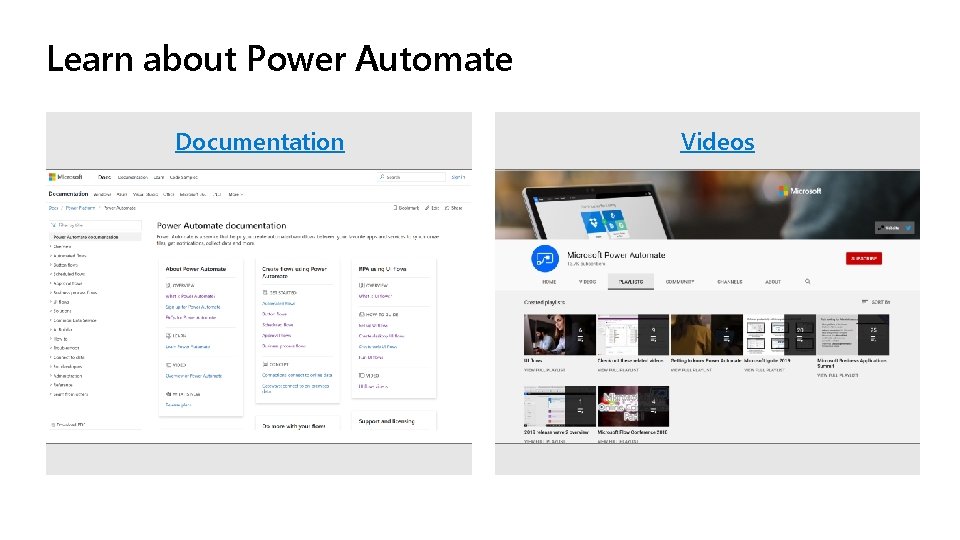Expand Common Data Service in the docs sidebar
Screen dimensions: 960x540
74,320
